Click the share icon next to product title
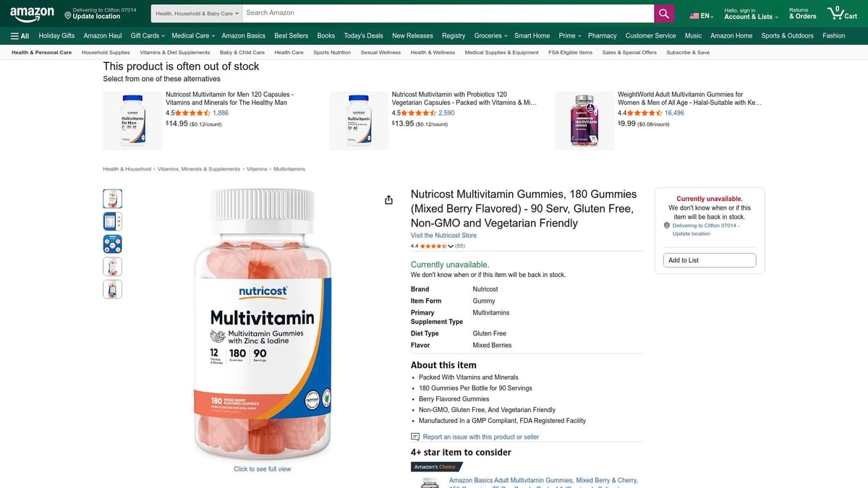The image size is (868, 488). (x=388, y=200)
